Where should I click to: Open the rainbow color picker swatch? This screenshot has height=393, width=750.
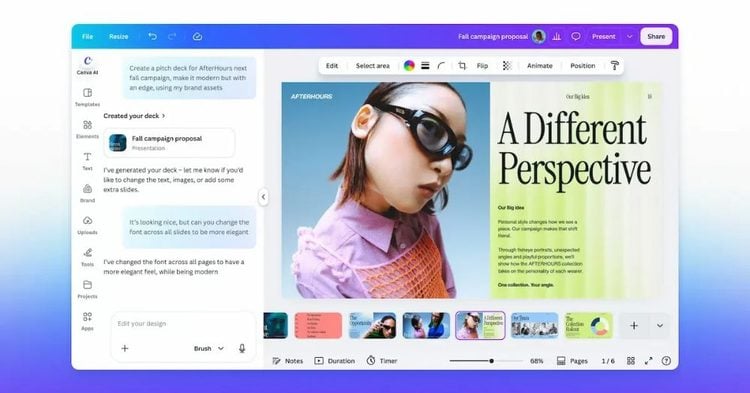click(x=409, y=66)
